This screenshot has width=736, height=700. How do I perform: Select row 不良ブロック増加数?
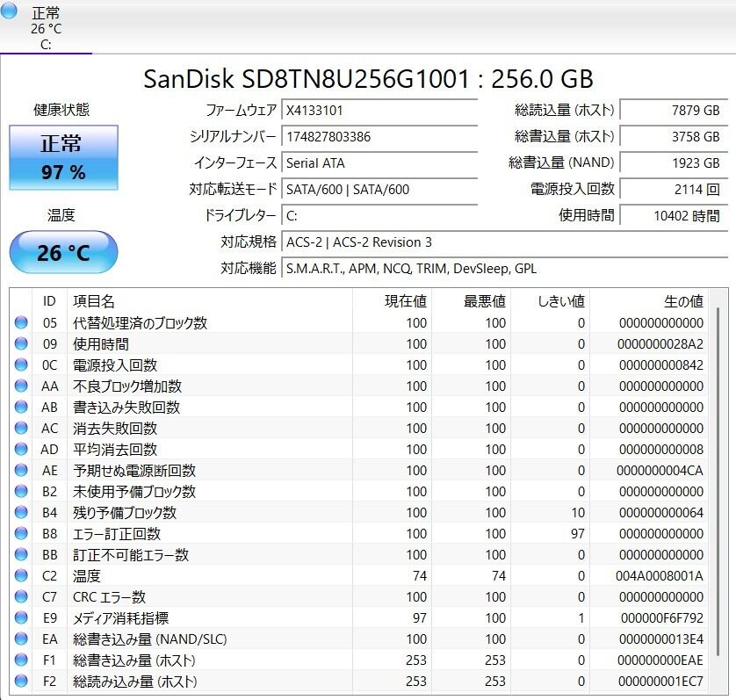click(360, 386)
